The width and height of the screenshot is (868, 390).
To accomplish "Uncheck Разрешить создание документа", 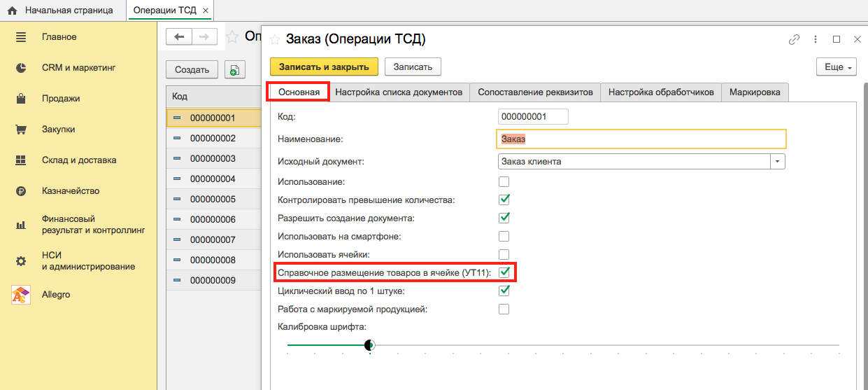I will (x=504, y=218).
